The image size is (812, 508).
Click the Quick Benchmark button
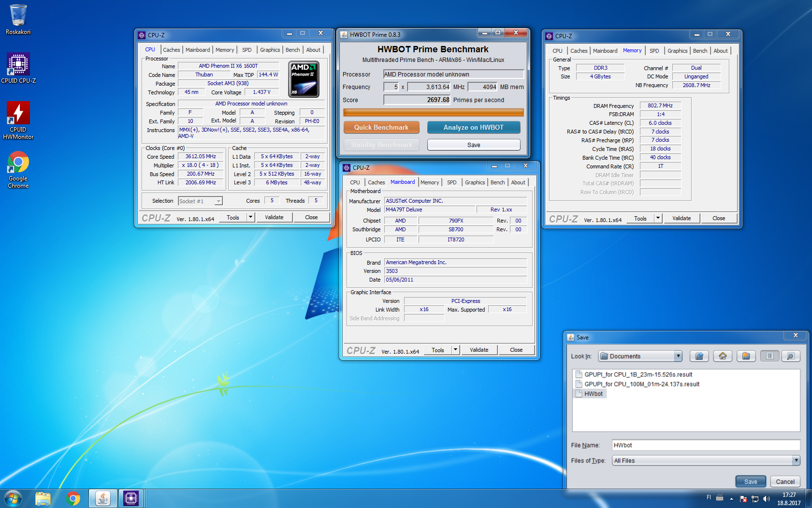tap(381, 127)
